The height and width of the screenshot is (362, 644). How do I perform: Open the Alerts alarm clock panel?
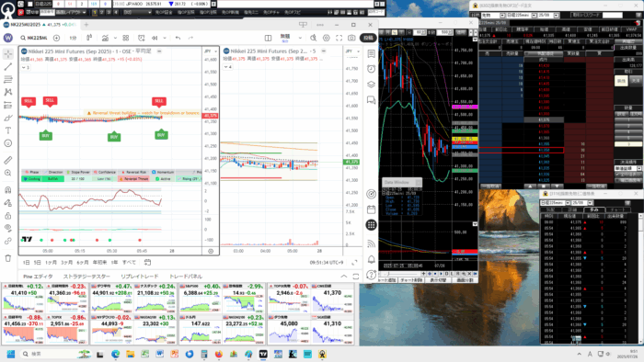(x=372, y=69)
